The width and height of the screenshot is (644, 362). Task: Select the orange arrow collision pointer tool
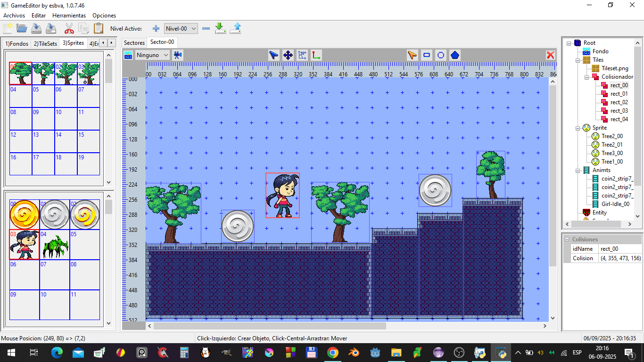tap(413, 55)
